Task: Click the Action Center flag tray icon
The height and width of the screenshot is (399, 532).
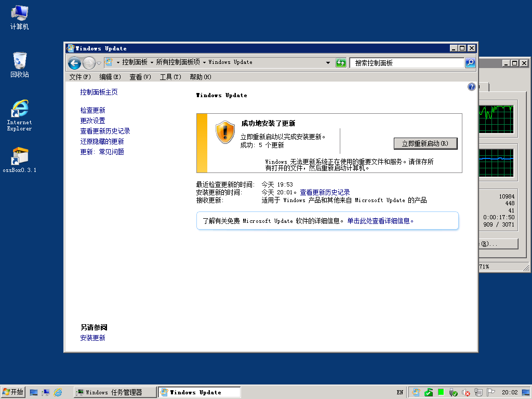Action: tap(490, 392)
